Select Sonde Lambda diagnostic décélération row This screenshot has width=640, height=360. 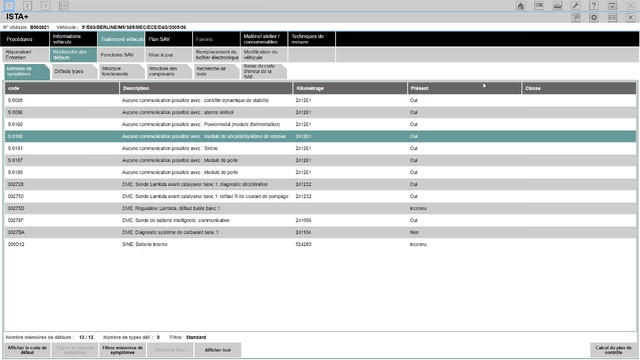tap(320, 184)
